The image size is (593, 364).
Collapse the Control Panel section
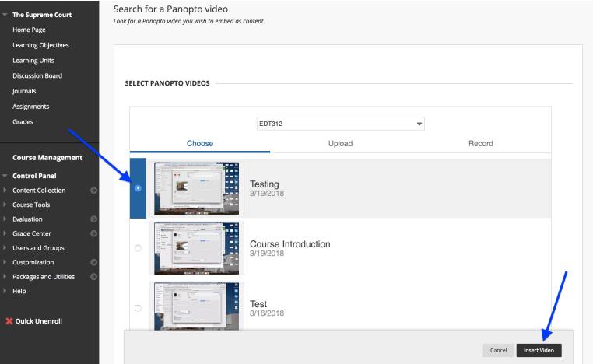tap(5, 176)
